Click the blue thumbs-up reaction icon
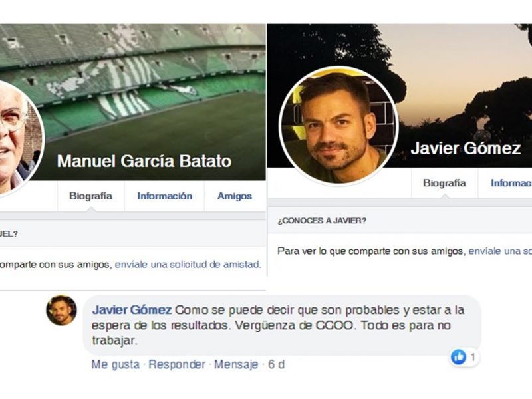The height and width of the screenshot is (399, 532). click(458, 357)
